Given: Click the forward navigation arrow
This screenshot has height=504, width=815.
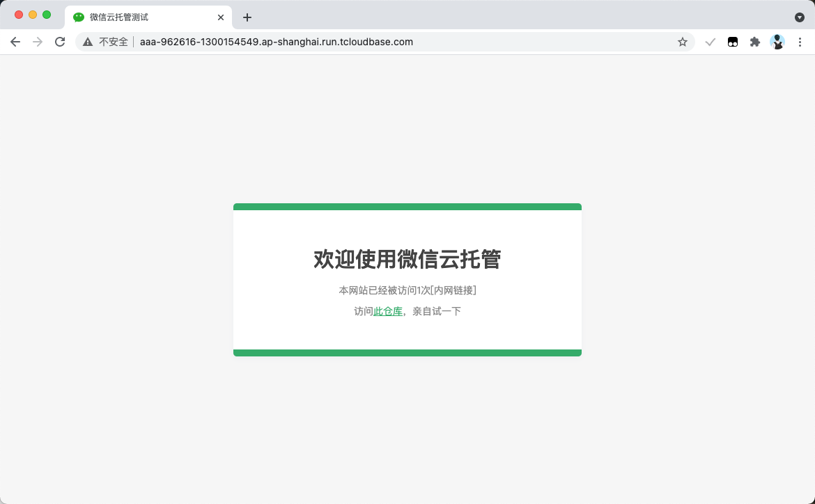Looking at the screenshot, I should pos(38,42).
